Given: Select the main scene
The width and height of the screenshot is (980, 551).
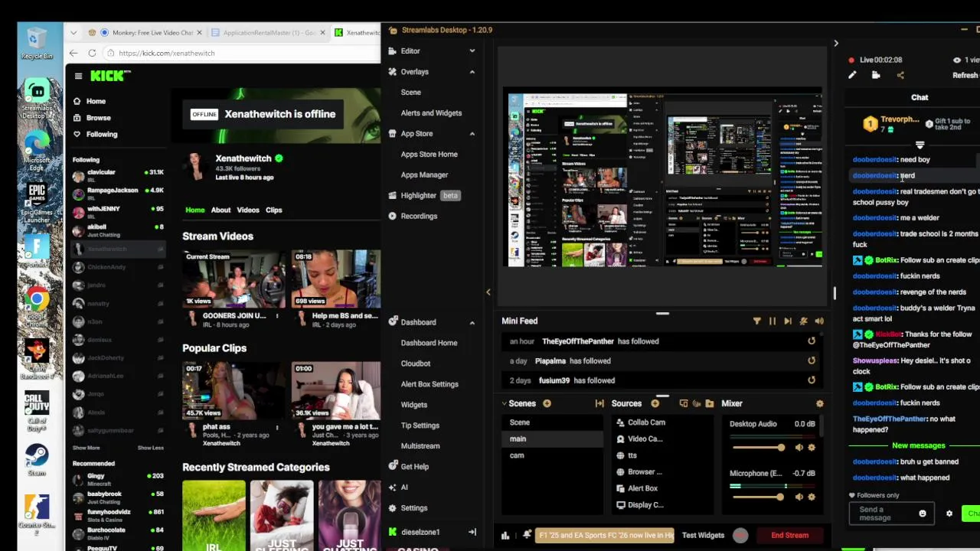Looking at the screenshot, I should click(x=553, y=439).
